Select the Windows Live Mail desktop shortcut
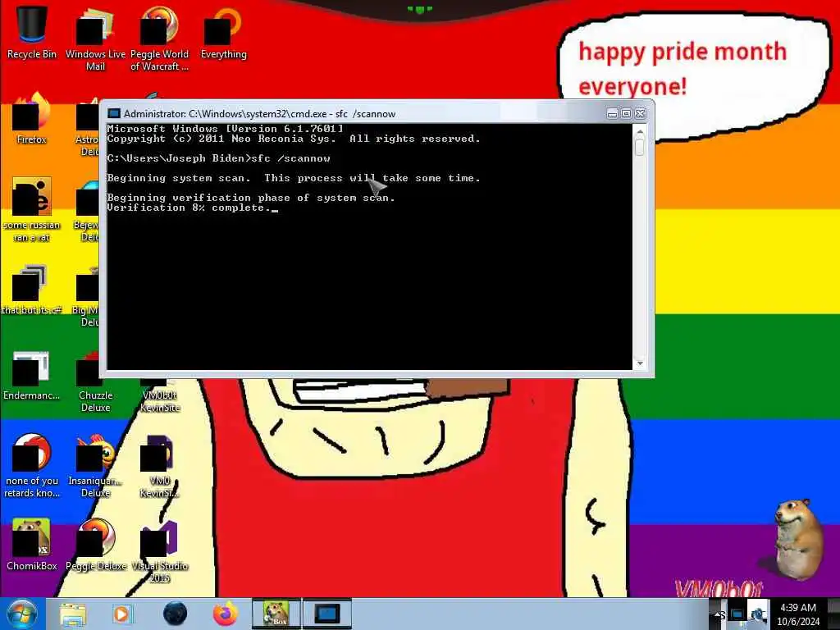This screenshot has width=840, height=630. click(x=95, y=39)
